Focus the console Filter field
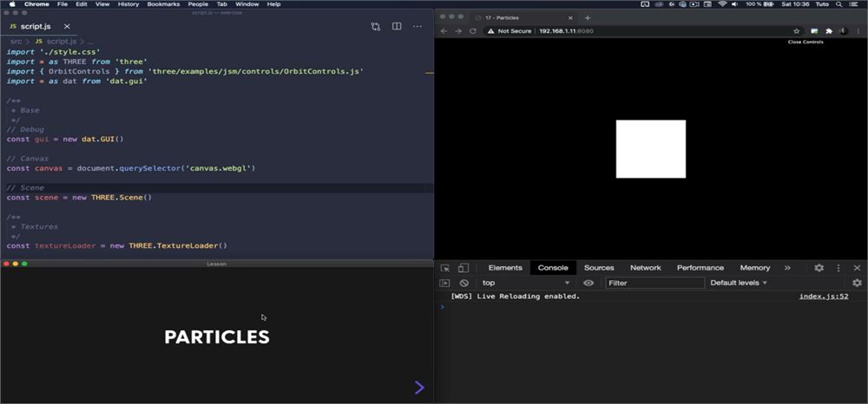This screenshot has width=868, height=404. [654, 283]
